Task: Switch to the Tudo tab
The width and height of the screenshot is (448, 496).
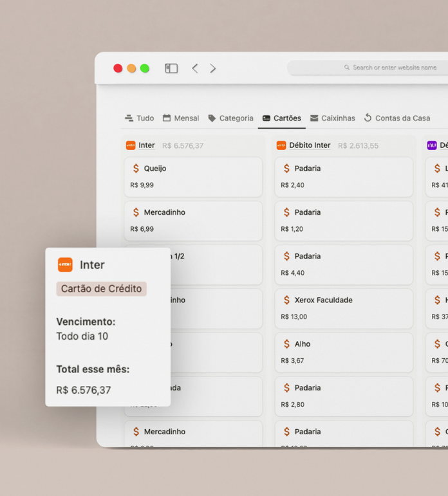Action: (139, 118)
